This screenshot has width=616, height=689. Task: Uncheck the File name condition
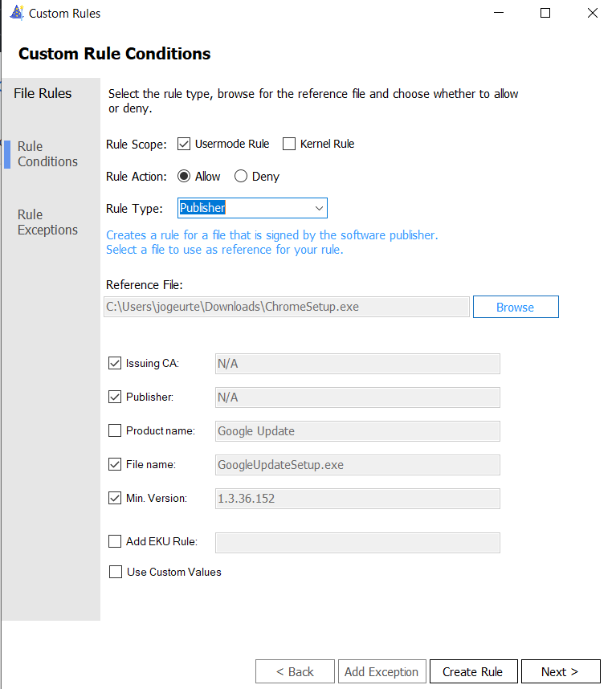click(115, 464)
